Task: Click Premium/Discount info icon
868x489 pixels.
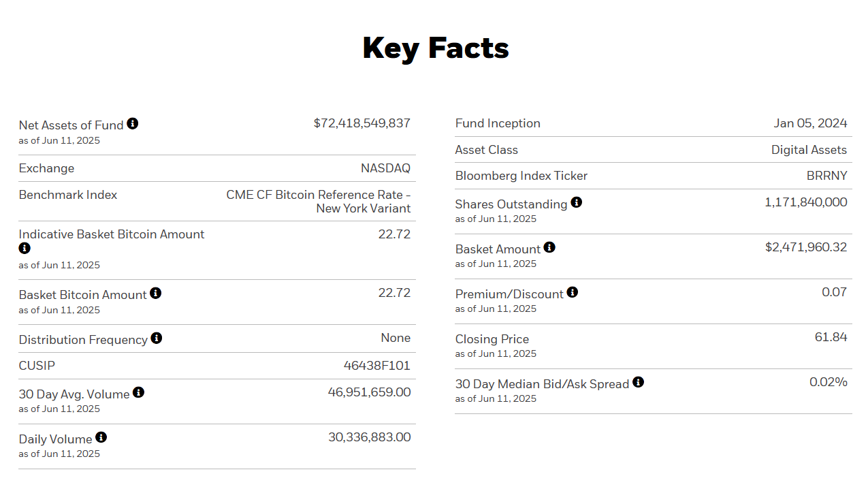Action: [x=573, y=293]
